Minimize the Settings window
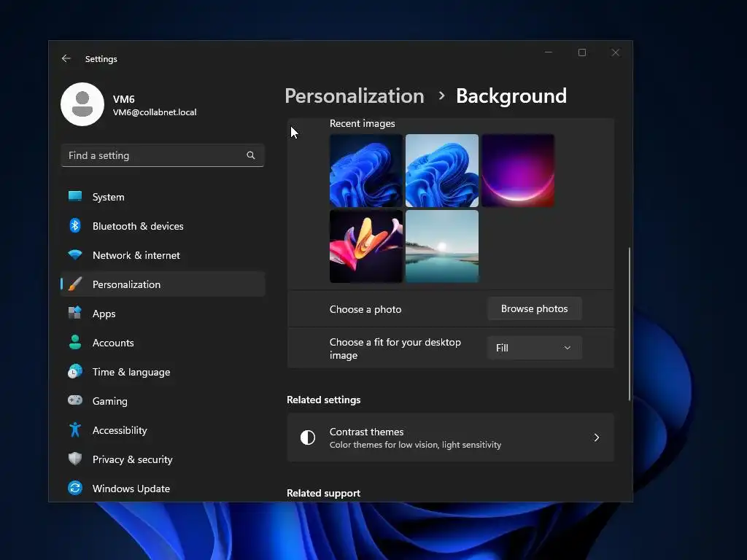Viewport: 747px width, 560px height. tap(549, 52)
